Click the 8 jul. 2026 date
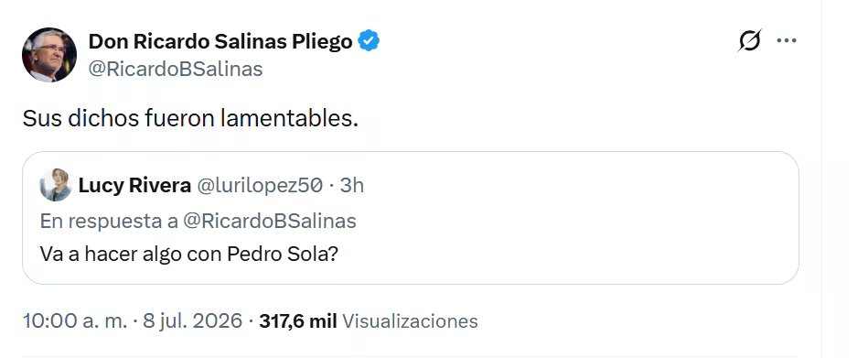This screenshot has height=358, width=868. coord(193,320)
